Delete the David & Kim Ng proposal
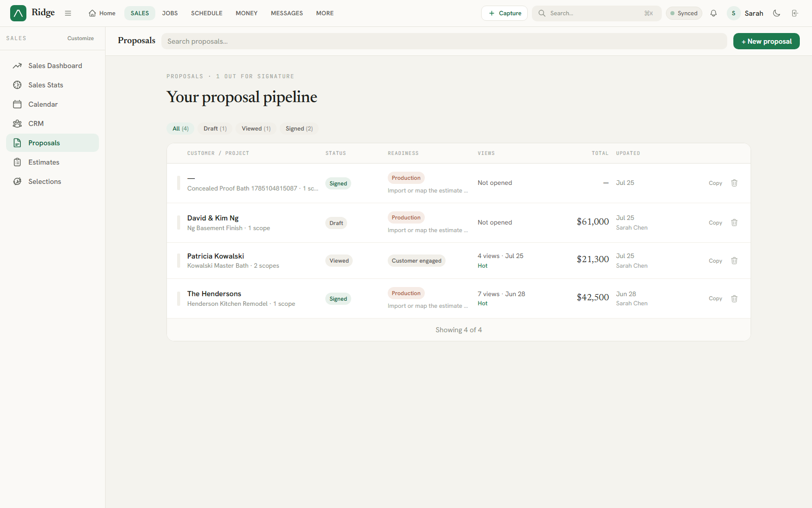This screenshot has width=812, height=508. point(734,223)
